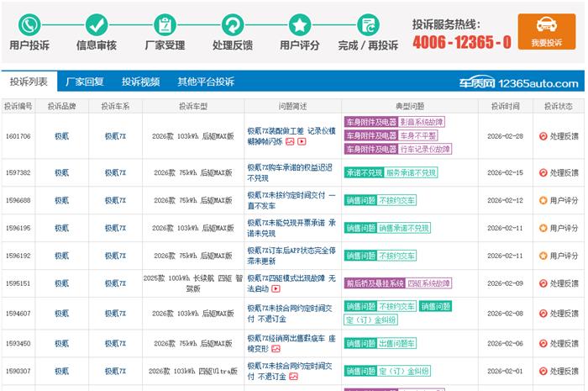
Task: Click the 厂家受理 edit step icon
Action: (x=165, y=24)
